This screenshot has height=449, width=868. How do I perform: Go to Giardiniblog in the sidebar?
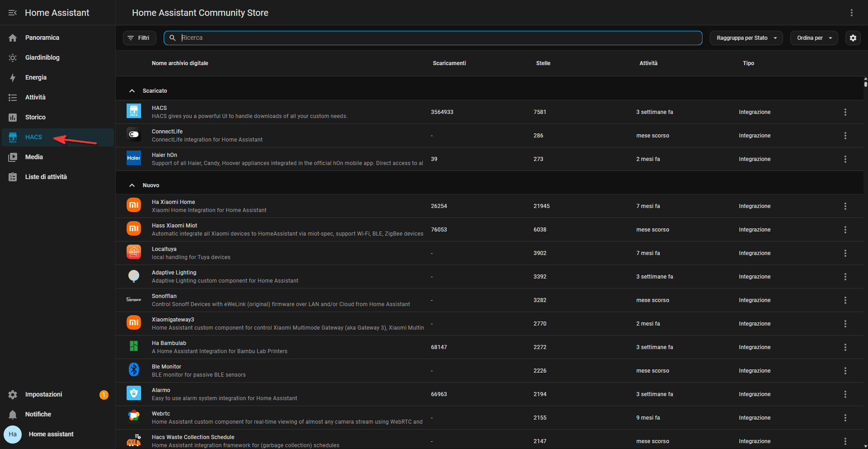click(58, 57)
